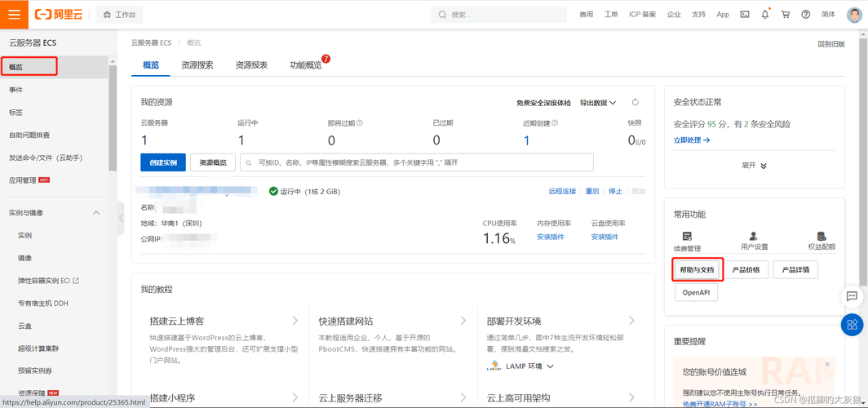The width and height of the screenshot is (868, 408).
Task: Collapse the sidebar with the arrow handle
Action: (x=122, y=218)
